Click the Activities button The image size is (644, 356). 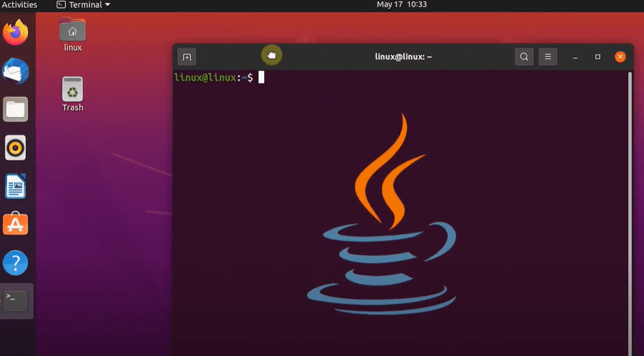click(20, 5)
